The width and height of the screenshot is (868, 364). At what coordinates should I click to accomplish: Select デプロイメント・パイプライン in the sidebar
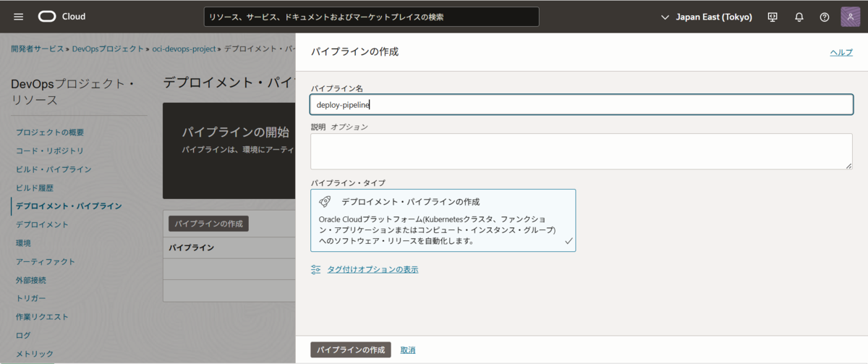click(x=69, y=206)
